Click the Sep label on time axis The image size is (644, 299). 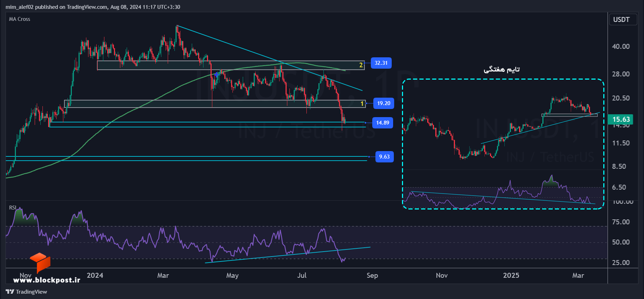pos(372,275)
